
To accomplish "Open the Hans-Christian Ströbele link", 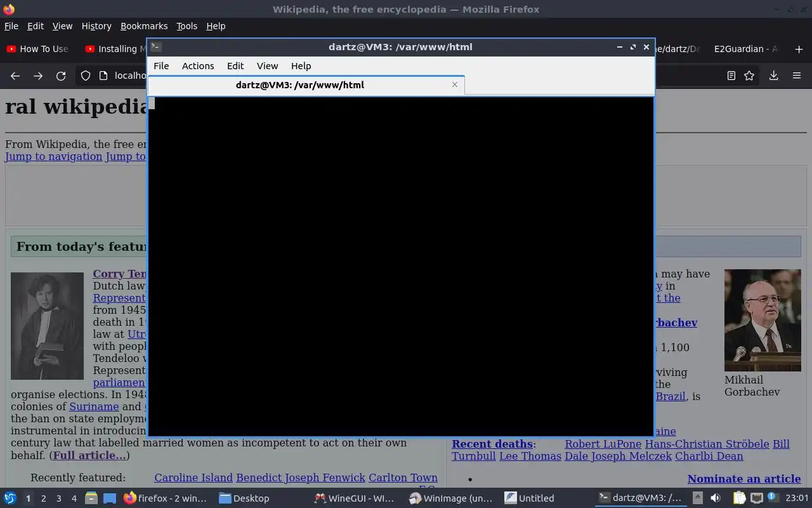I will pos(707,444).
